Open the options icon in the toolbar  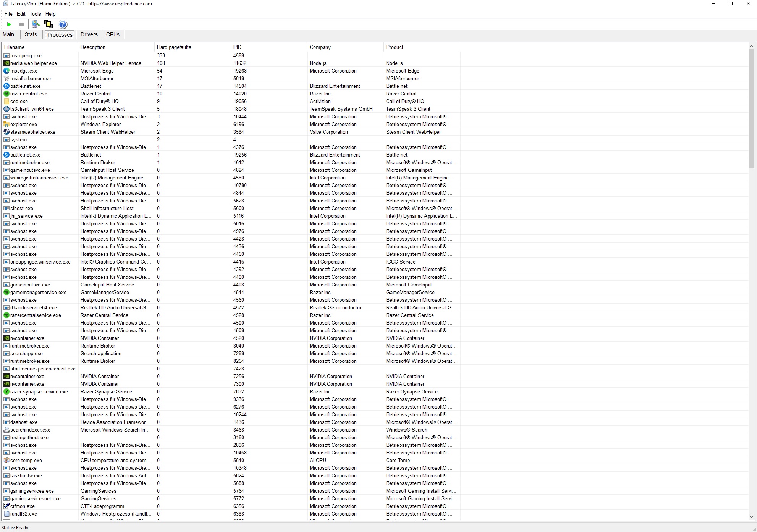pos(36,24)
